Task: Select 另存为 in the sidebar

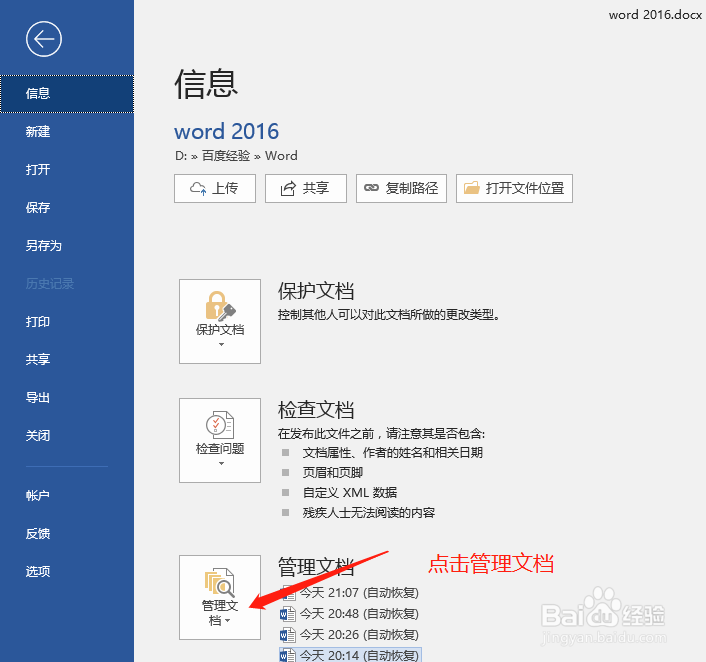Action: pos(67,245)
